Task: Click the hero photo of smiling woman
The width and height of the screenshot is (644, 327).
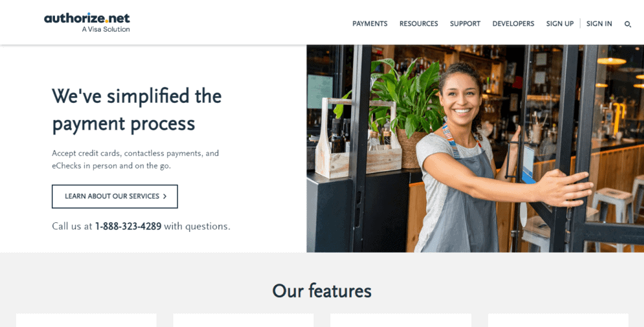Action: [x=475, y=148]
